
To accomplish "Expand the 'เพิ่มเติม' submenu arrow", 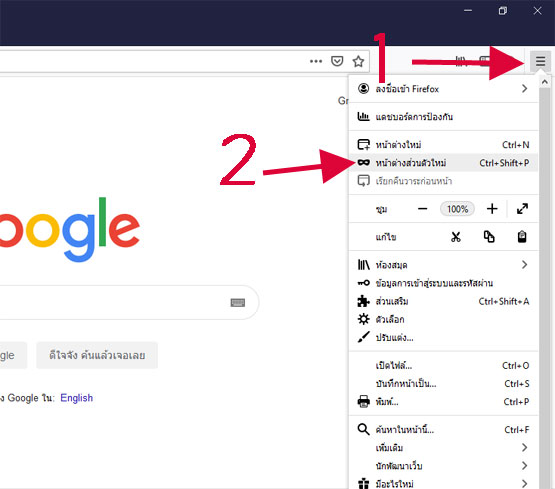I will click(x=525, y=448).
